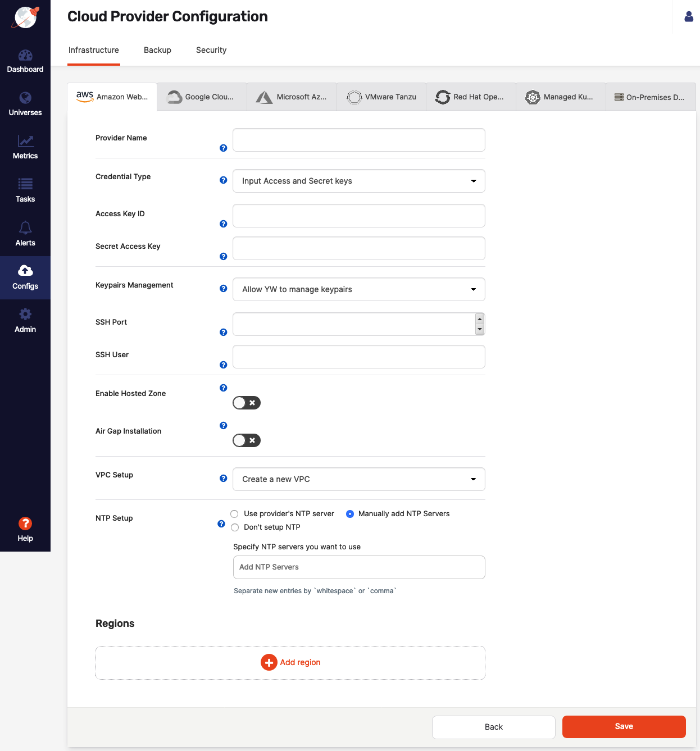Toggle the Enable Hosted Zone switch
700x751 pixels.
(247, 403)
